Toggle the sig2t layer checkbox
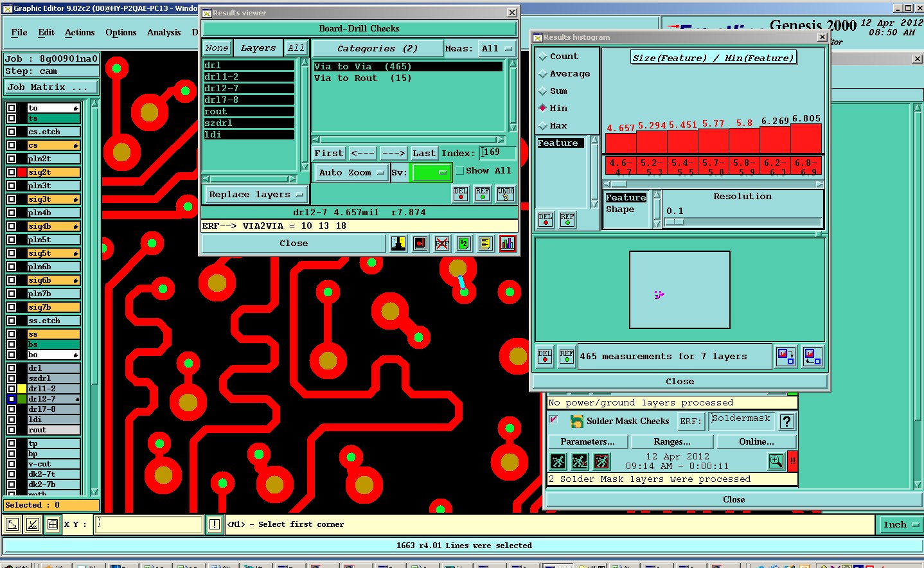 point(12,172)
